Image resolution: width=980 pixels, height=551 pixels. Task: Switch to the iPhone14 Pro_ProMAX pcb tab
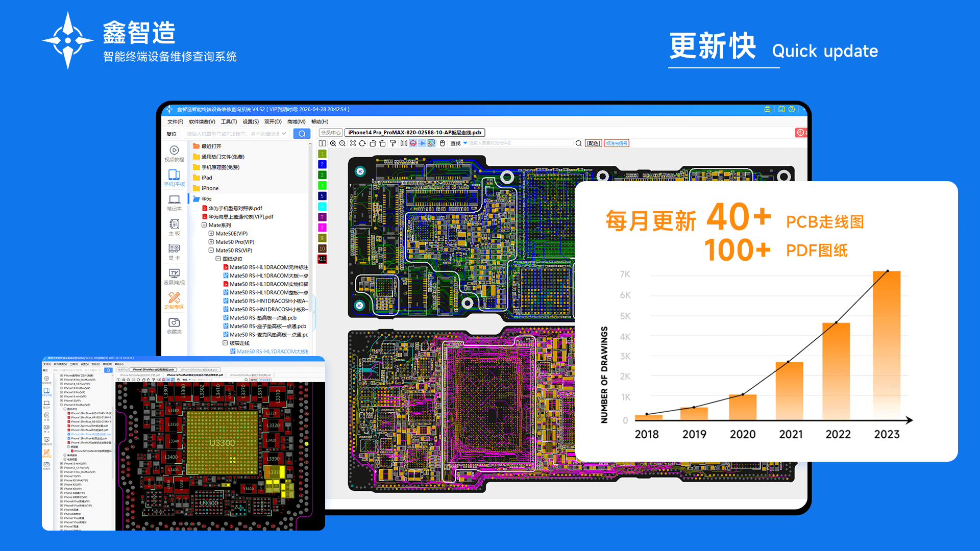(x=414, y=132)
